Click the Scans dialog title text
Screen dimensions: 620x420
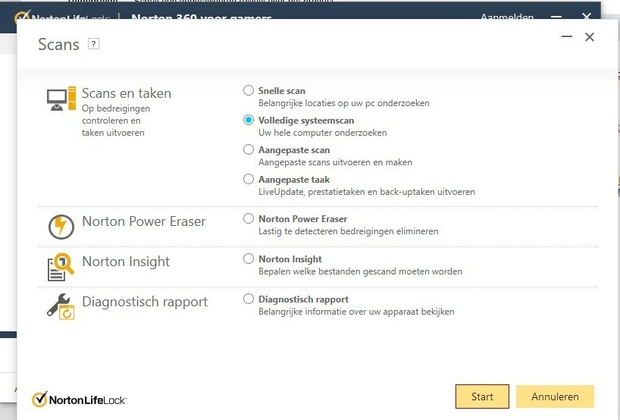(59, 44)
